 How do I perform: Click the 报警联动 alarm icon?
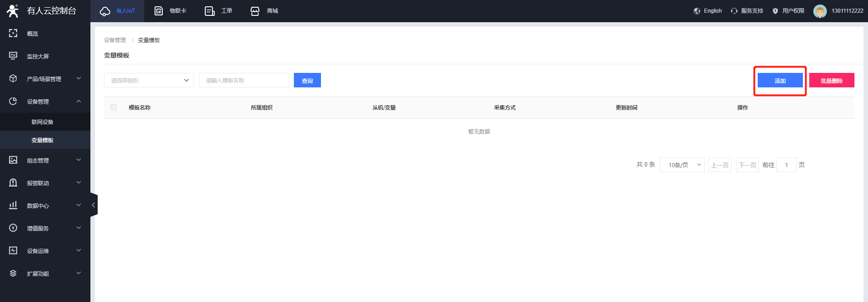pyautogui.click(x=13, y=182)
